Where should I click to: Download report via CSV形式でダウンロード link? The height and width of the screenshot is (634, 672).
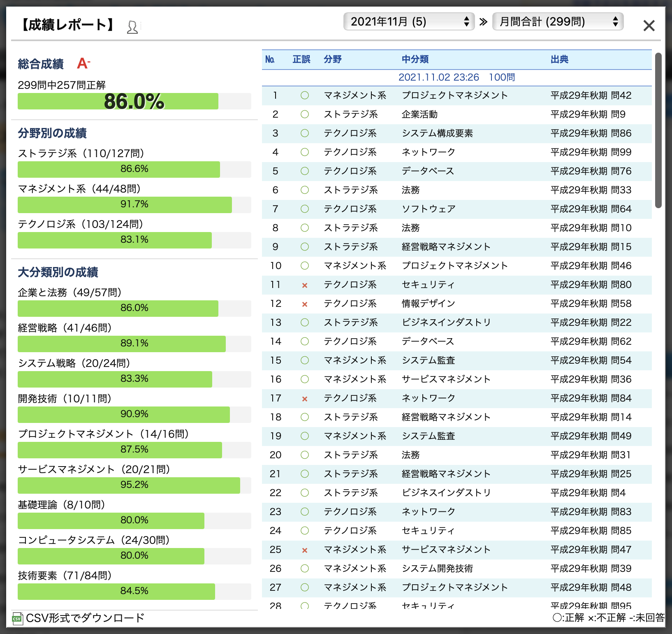coord(85,618)
